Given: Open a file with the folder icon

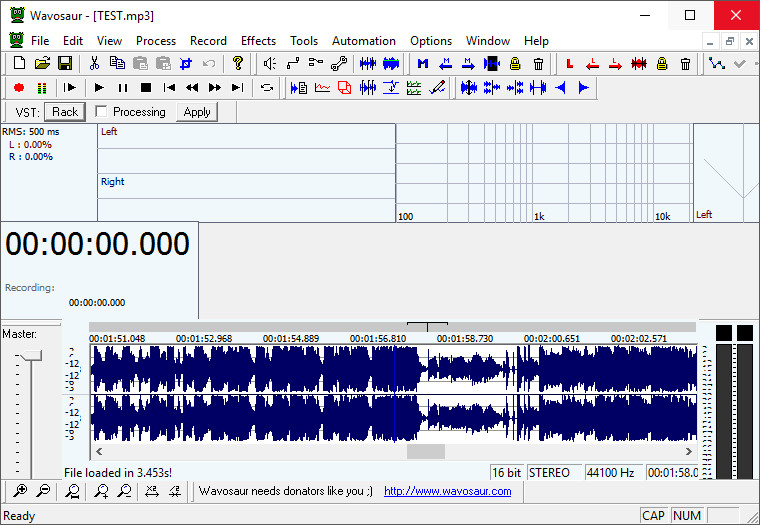Looking at the screenshot, I should (42, 63).
